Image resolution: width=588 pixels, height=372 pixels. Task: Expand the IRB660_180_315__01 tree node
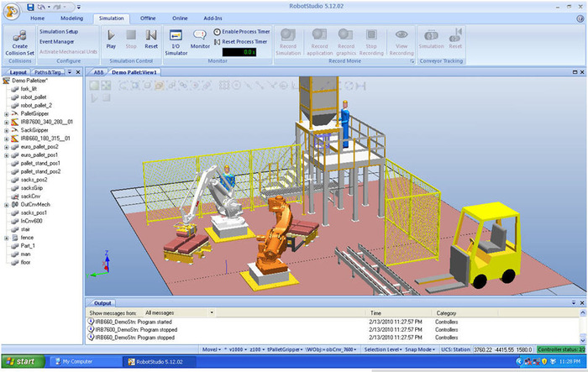(x=7, y=139)
